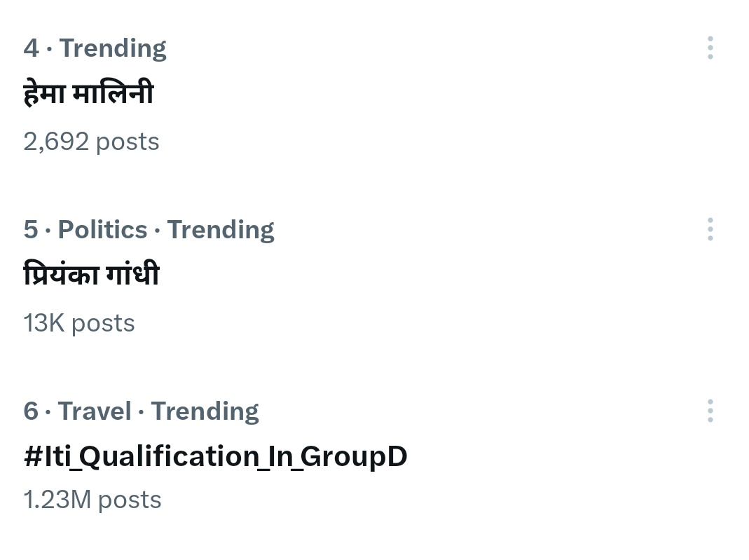Click the rank number 6
The image size is (749, 560).
point(31,411)
